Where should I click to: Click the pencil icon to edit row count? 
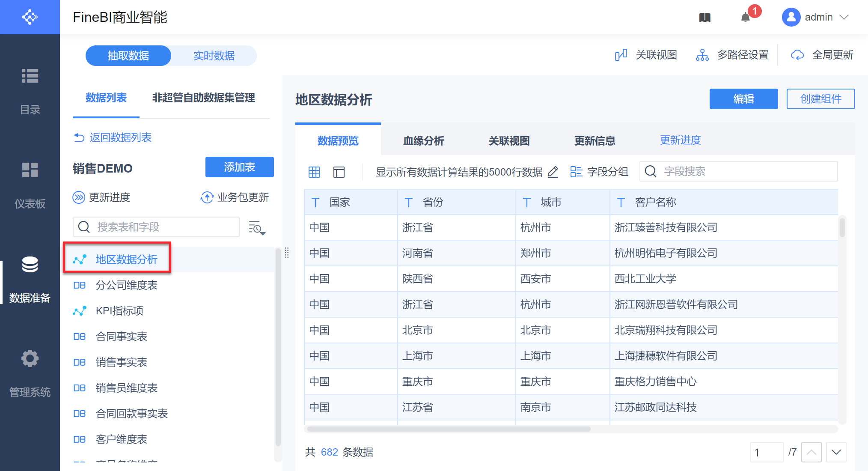553,172
